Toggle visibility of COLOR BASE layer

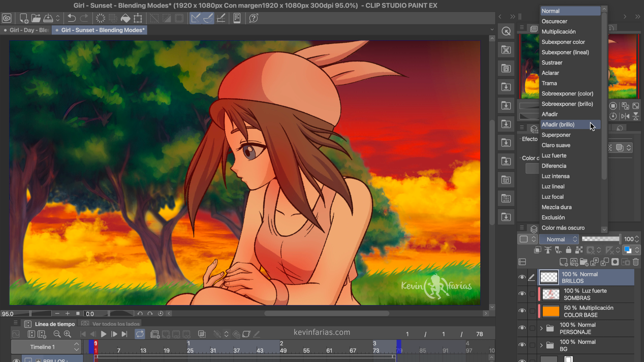(522, 311)
